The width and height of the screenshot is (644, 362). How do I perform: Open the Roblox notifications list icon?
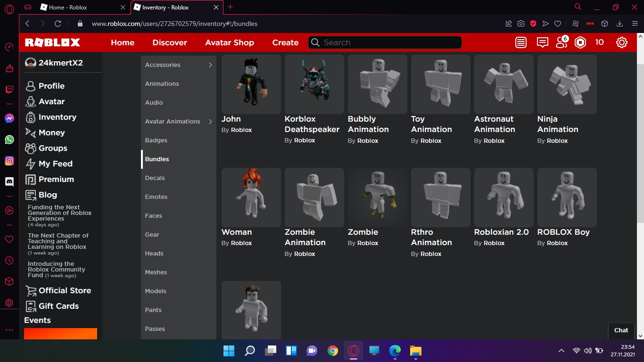coord(521,42)
